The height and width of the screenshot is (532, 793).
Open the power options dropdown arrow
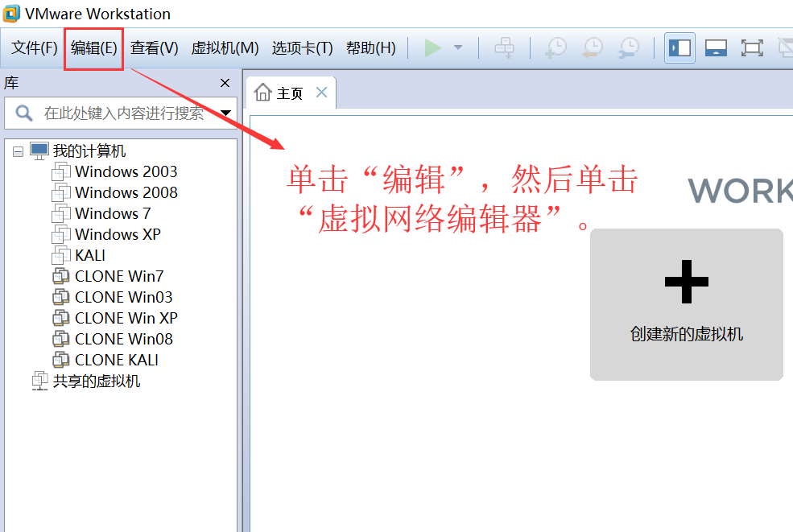pos(458,47)
